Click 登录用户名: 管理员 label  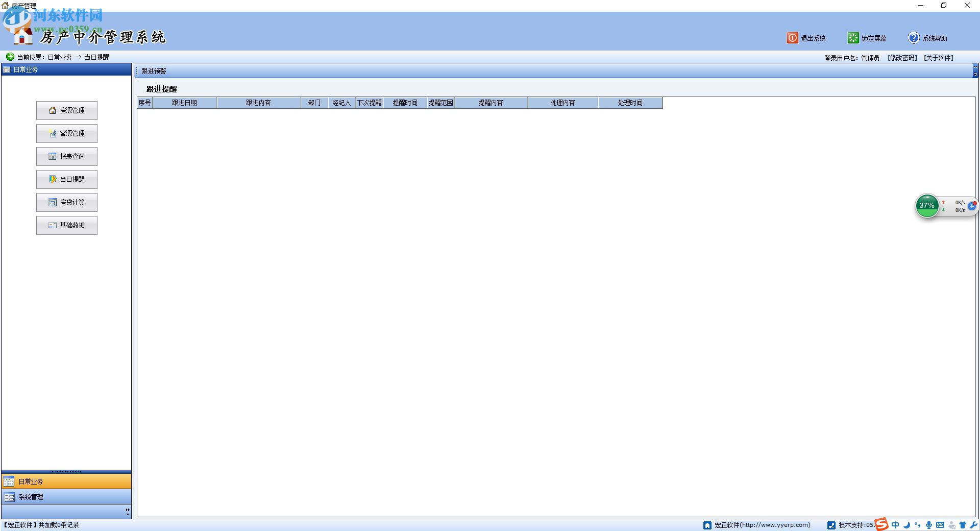coord(852,58)
